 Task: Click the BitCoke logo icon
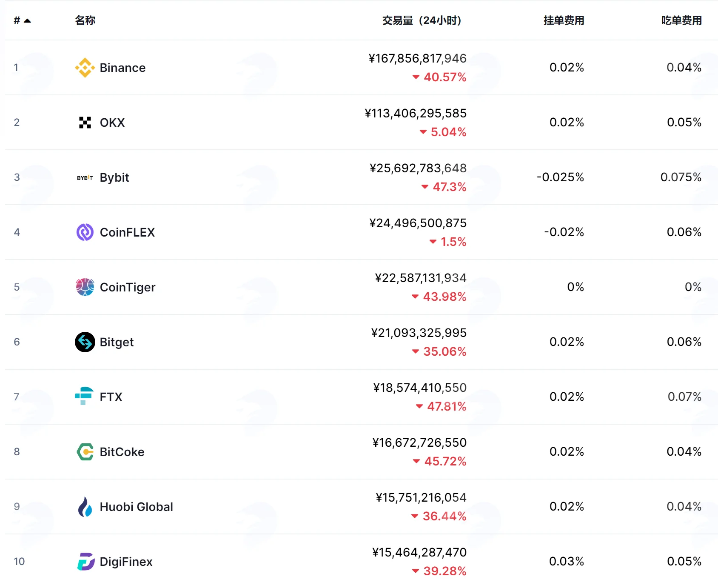(x=85, y=452)
